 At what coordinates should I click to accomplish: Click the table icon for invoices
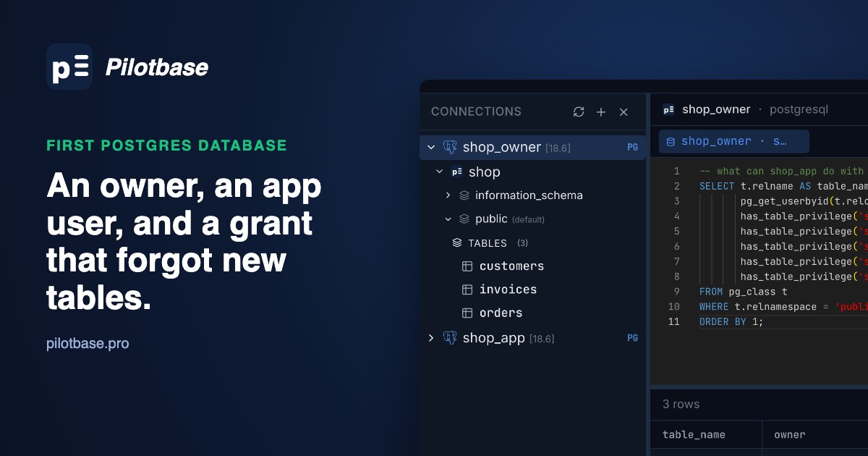(x=467, y=290)
